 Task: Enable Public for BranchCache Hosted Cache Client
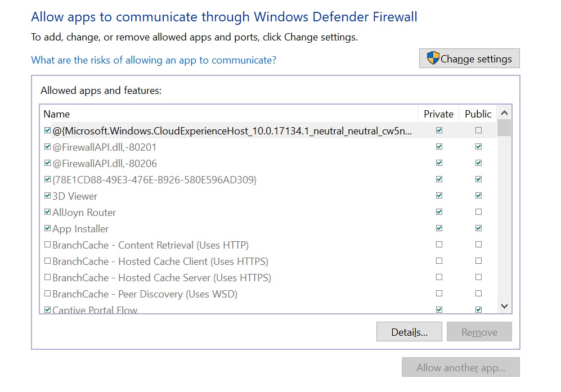pos(478,261)
